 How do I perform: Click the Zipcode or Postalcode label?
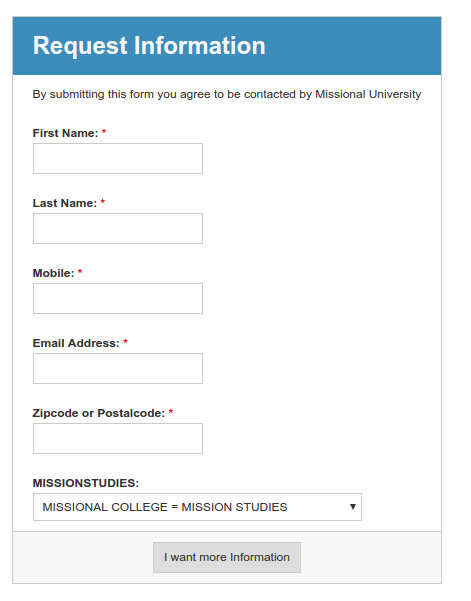(x=99, y=413)
